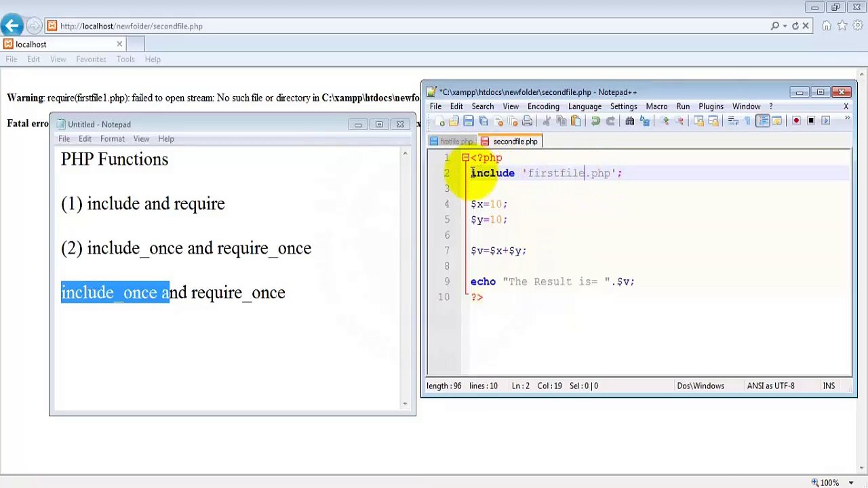
Task: Stop macro recording with the black square icon
Action: coord(811,121)
